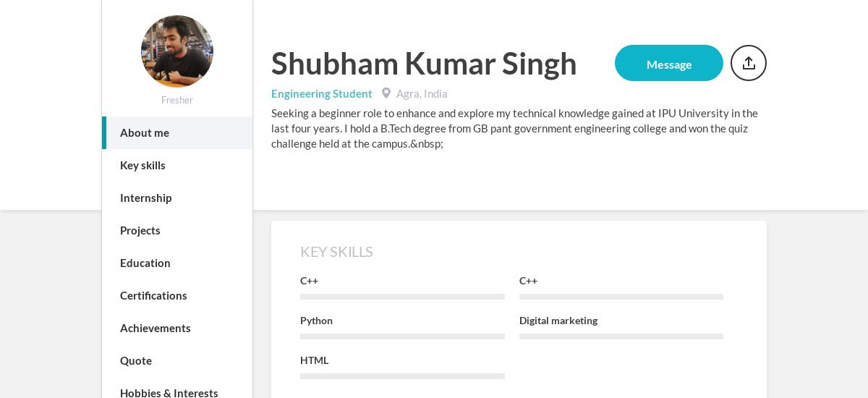The width and height of the screenshot is (868, 398).
Task: Click the Shubham Kumar Singh name heading
Action: 424,63
